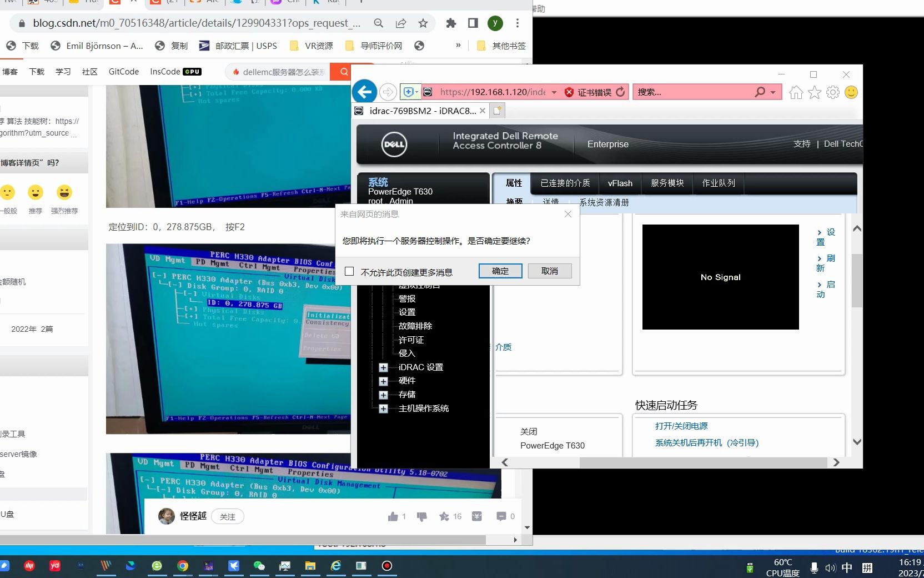Click the recording app taskbar icon
The image size is (924, 578).
click(x=387, y=566)
